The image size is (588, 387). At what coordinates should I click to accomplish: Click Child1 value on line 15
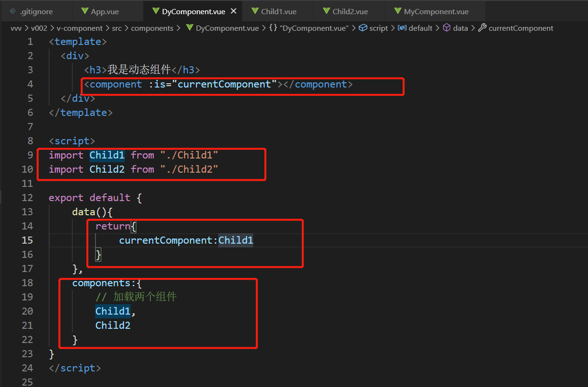pos(236,240)
